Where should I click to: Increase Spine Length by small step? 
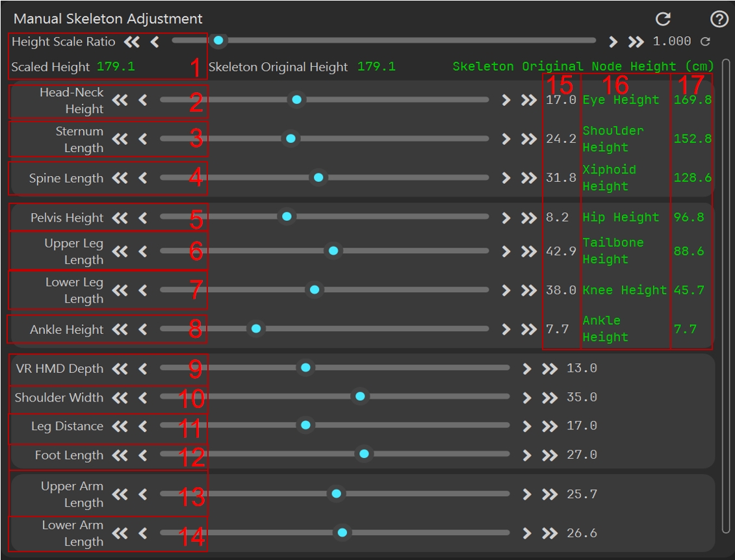point(506,178)
